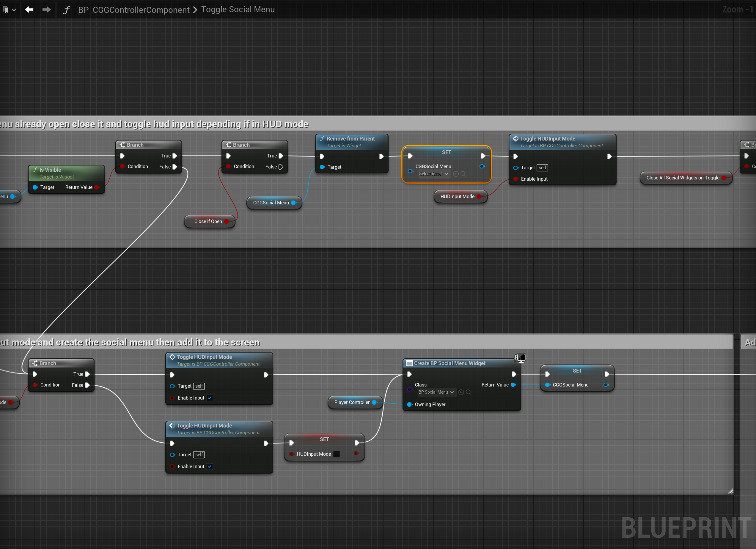Select the Player Controller variable node

[352, 403]
